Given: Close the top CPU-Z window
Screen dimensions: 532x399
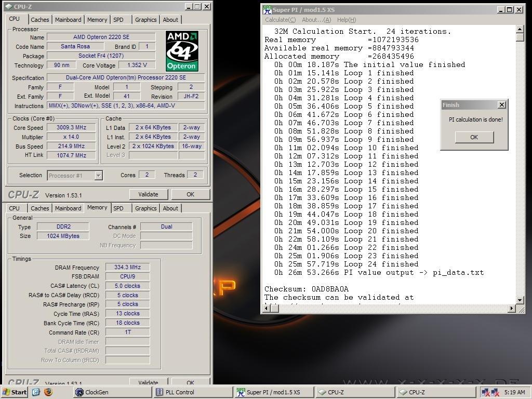Looking at the screenshot, I should pos(207,6).
